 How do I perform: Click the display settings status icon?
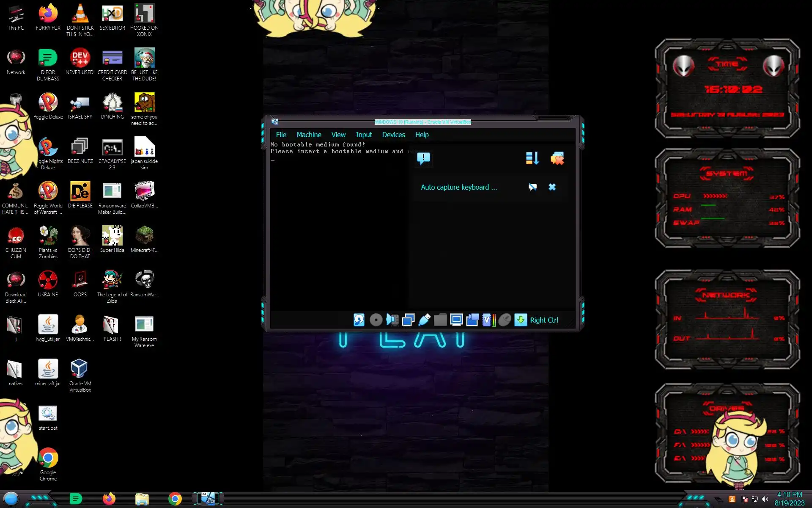tap(456, 320)
